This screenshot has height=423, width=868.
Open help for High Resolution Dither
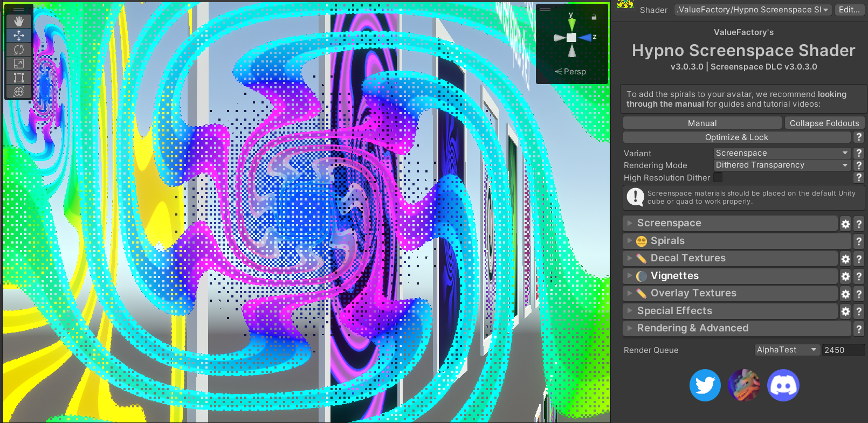(859, 177)
